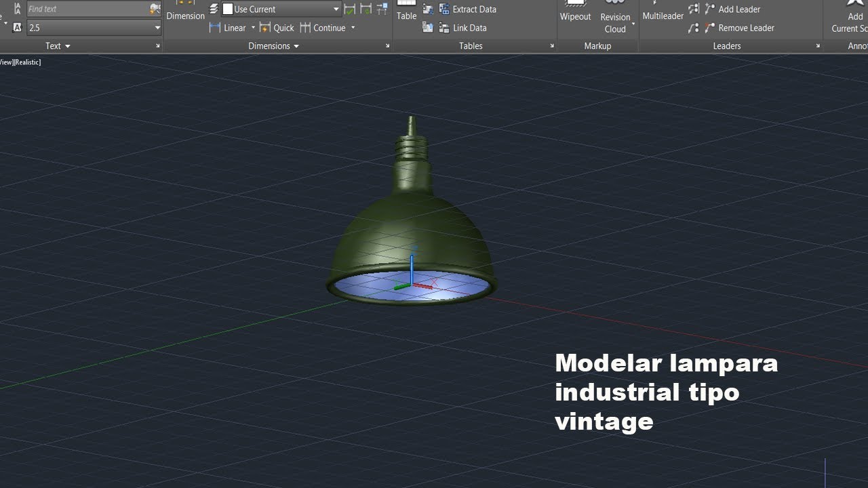Click the download from source icon
Viewport: 868px width, 488px height.
coord(428,9)
